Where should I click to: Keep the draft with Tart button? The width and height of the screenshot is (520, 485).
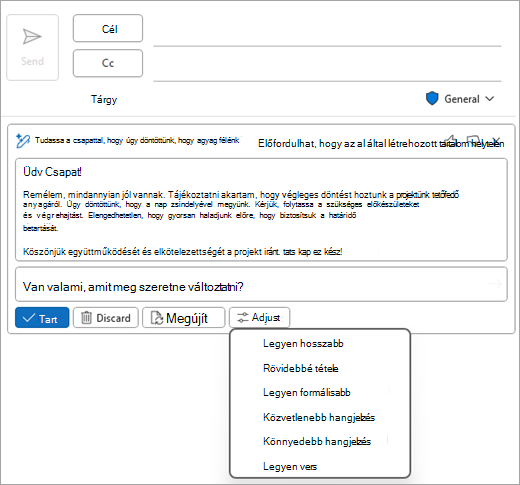pyautogui.click(x=42, y=318)
